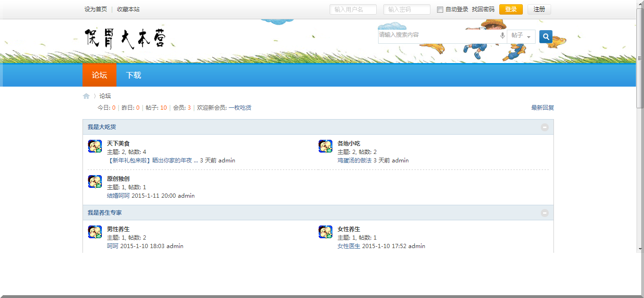Open the 找回密码 link
Image resolution: width=644 pixels, height=298 pixels.
(483, 9)
